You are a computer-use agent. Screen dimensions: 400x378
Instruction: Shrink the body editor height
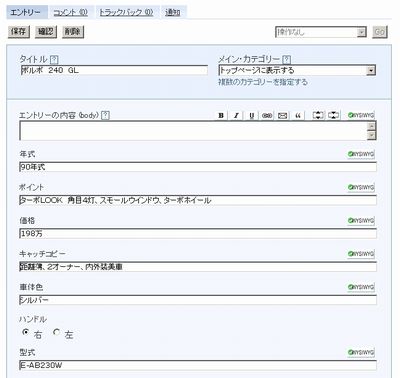point(333,115)
